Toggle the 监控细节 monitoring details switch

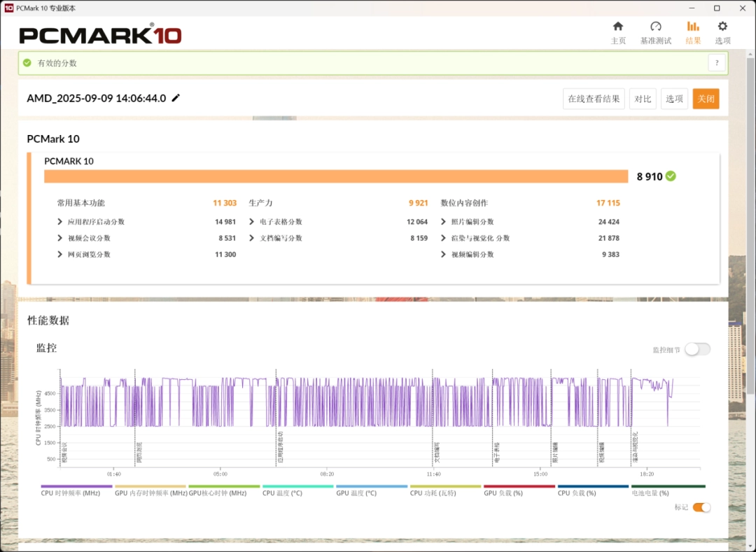click(697, 349)
